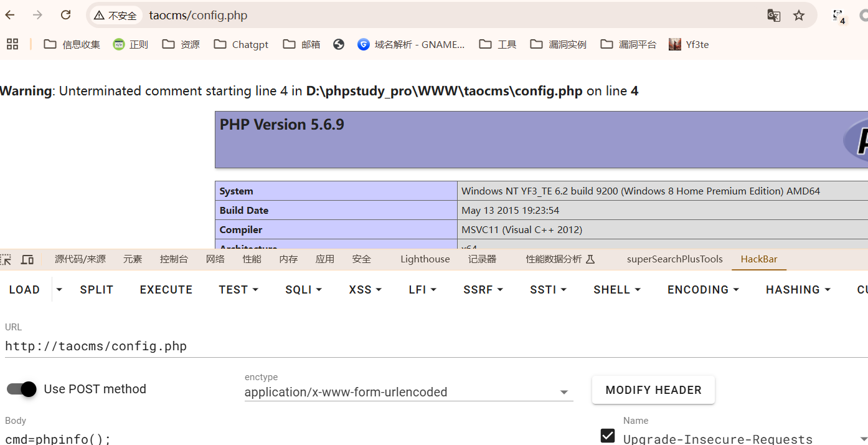868x445 pixels.
Task: Switch to the 元素 DevTools tab
Action: 133,259
